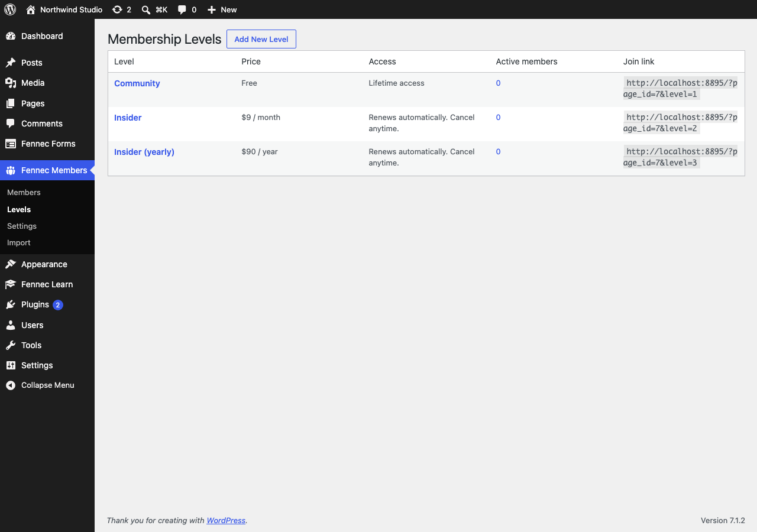Open the Community membership level
This screenshot has height=532, width=757.
click(x=137, y=83)
